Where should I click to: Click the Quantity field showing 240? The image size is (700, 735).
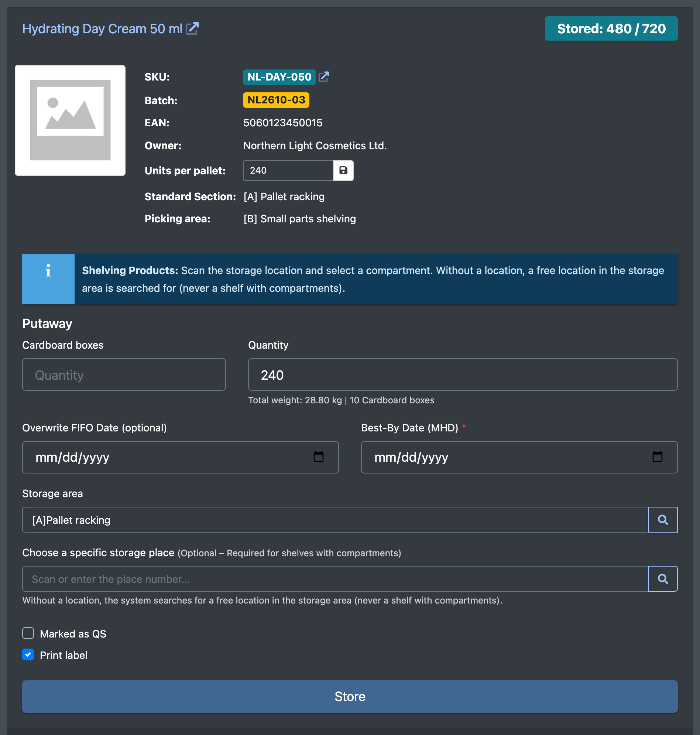pos(463,375)
